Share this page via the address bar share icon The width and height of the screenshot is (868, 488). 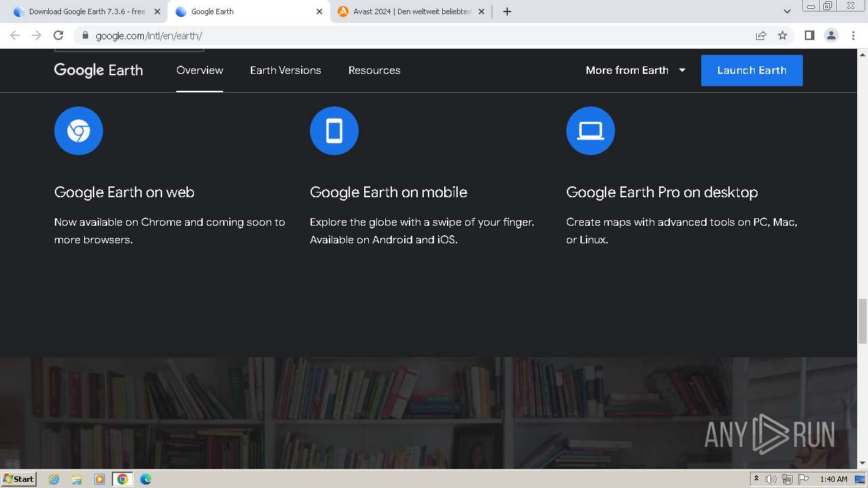(x=761, y=35)
